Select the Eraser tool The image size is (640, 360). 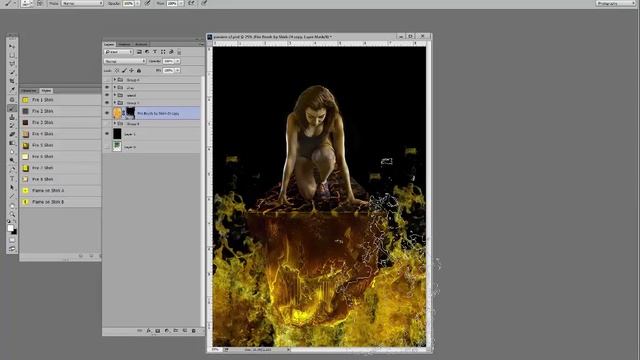coord(12,133)
